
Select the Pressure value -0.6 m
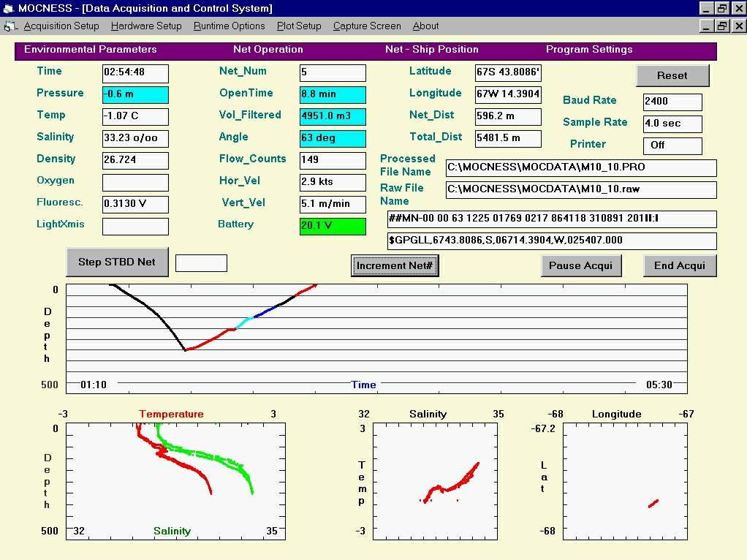[135, 95]
